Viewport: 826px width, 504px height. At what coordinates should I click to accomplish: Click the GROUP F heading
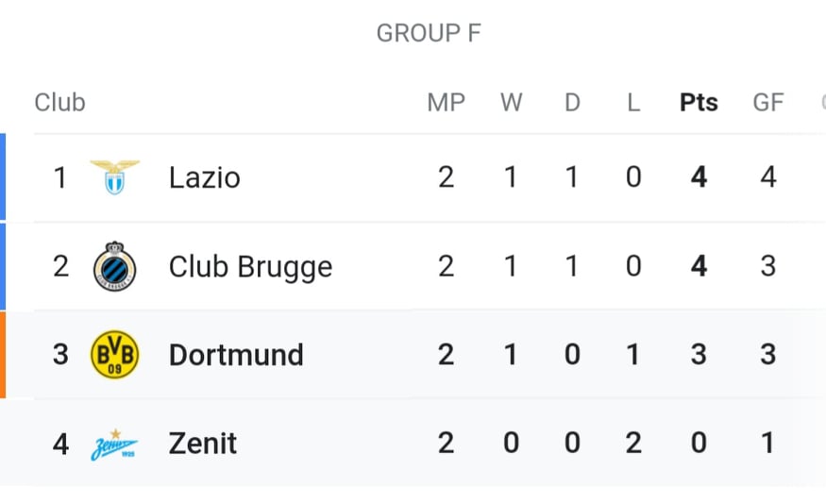429,33
